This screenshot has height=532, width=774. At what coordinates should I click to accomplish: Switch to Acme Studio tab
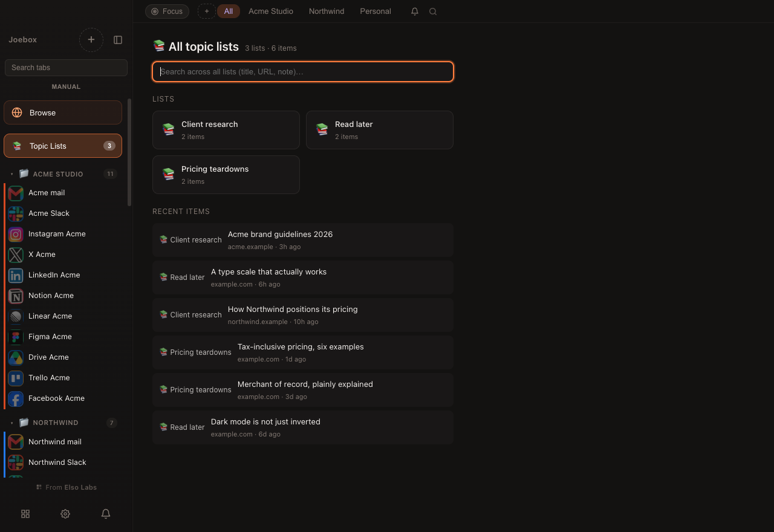[271, 11]
